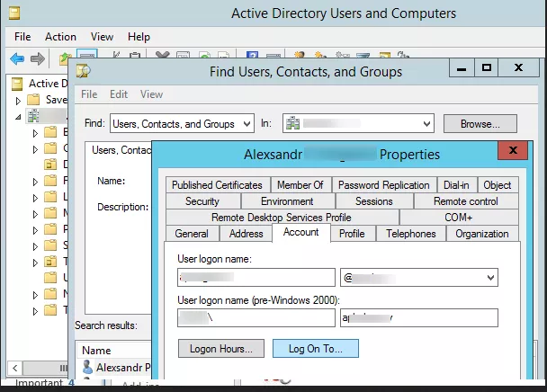Select the blurred domain node icon
This screenshot has width=547, height=392.
[x=33, y=116]
